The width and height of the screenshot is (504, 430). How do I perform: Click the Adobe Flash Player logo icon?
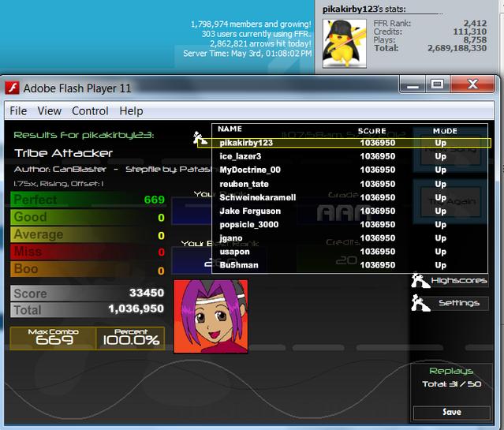click(12, 88)
